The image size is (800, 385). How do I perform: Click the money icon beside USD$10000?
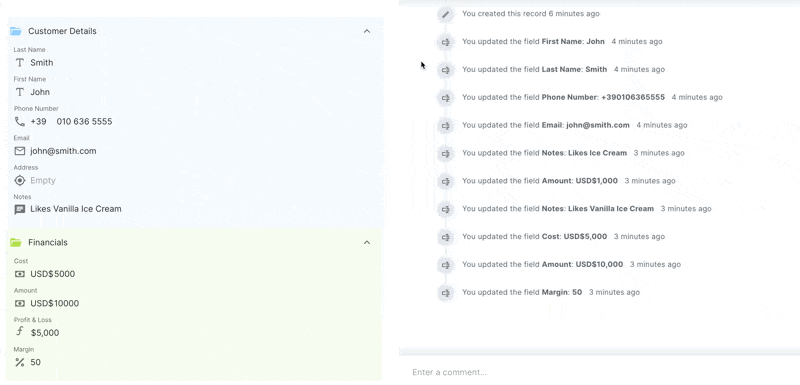point(19,303)
